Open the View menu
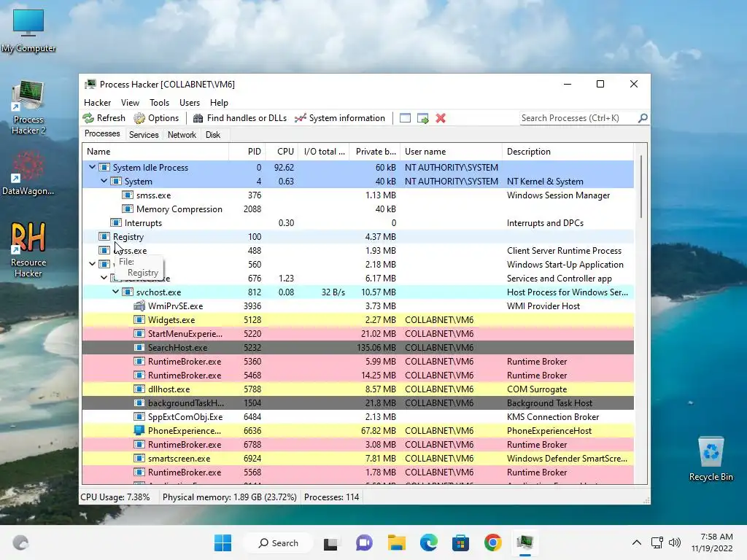This screenshot has width=747, height=560. (x=130, y=103)
